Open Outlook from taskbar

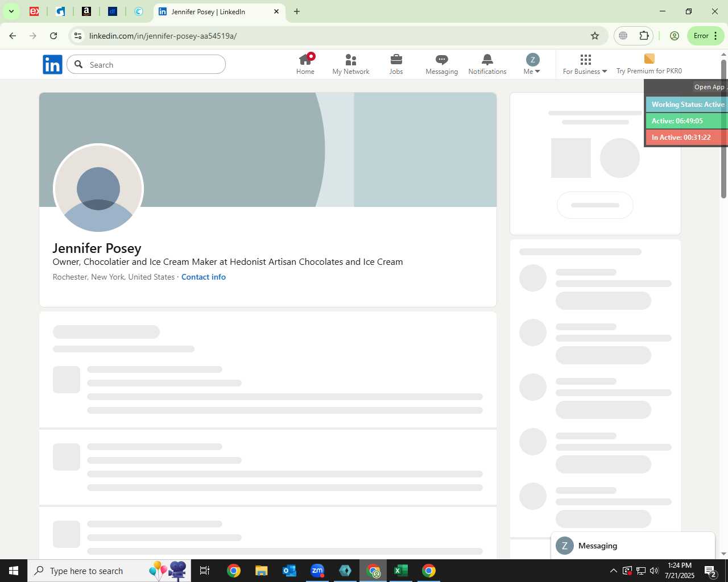tap(289, 571)
